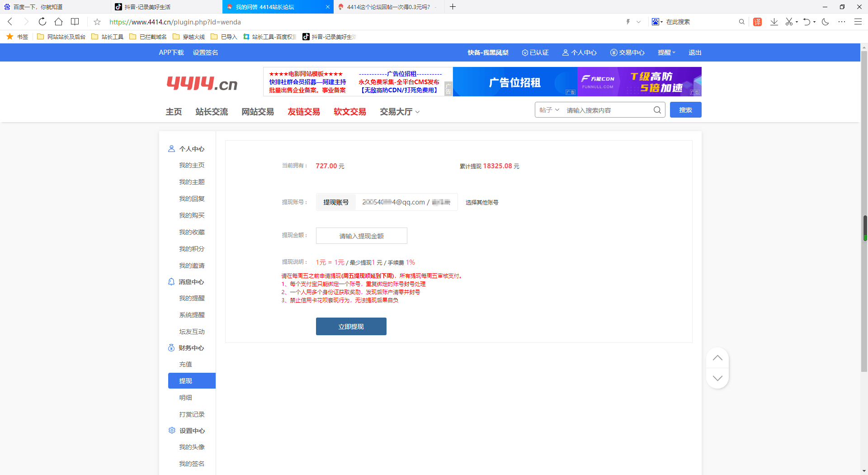
Task: Open 站长工具 bookmarks folder
Action: 108,37
